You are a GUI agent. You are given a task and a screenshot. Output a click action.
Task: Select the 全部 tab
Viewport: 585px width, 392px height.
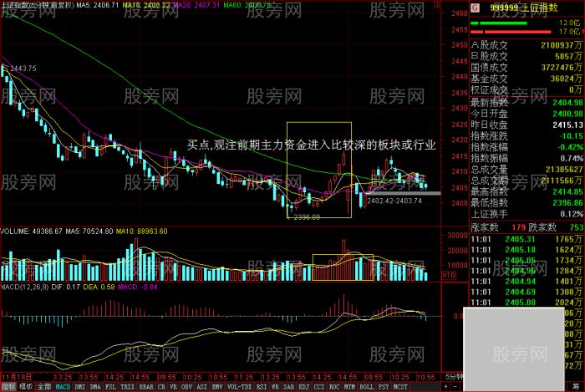[44, 387]
